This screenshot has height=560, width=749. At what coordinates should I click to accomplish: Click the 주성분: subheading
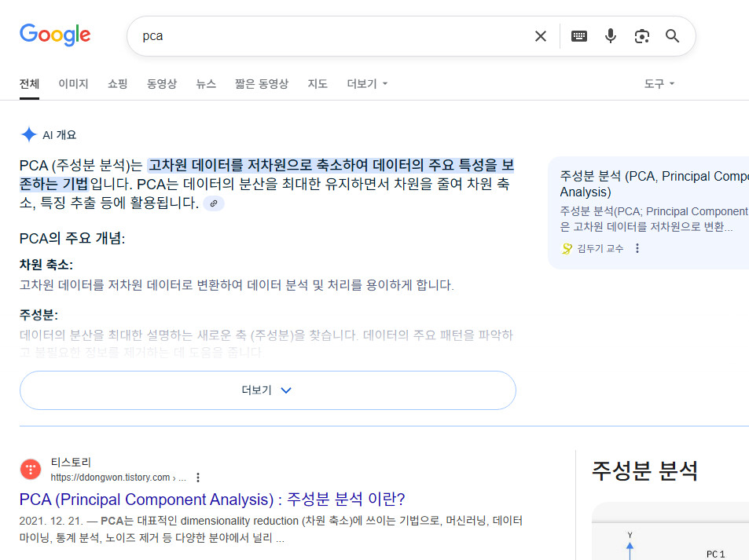point(39,315)
